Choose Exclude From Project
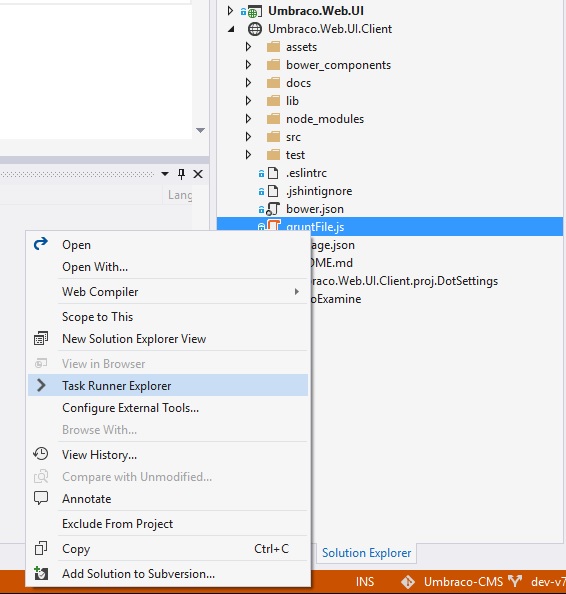This screenshot has width=566, height=594. 167,524
